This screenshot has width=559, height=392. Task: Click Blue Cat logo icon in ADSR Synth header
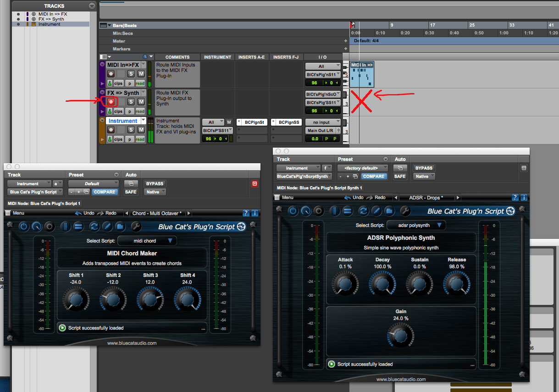(510, 211)
